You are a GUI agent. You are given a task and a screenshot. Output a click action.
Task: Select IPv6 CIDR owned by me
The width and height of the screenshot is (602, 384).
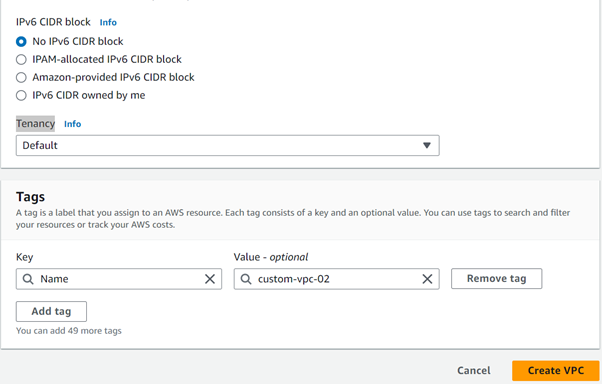[21, 95]
